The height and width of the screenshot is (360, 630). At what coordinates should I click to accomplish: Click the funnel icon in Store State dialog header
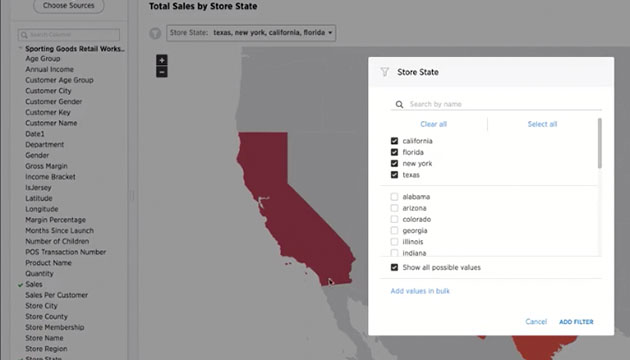pyautogui.click(x=385, y=72)
